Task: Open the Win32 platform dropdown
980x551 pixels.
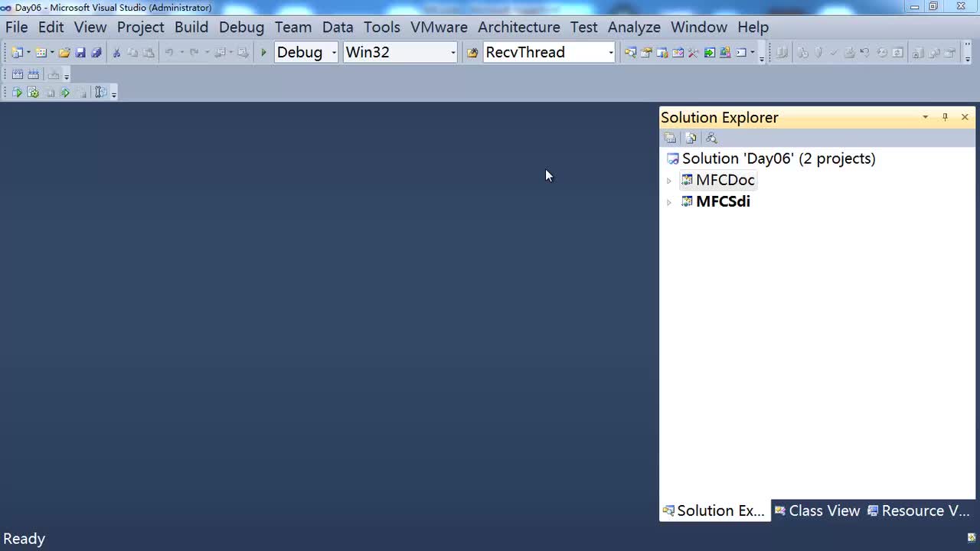Action: coord(452,53)
